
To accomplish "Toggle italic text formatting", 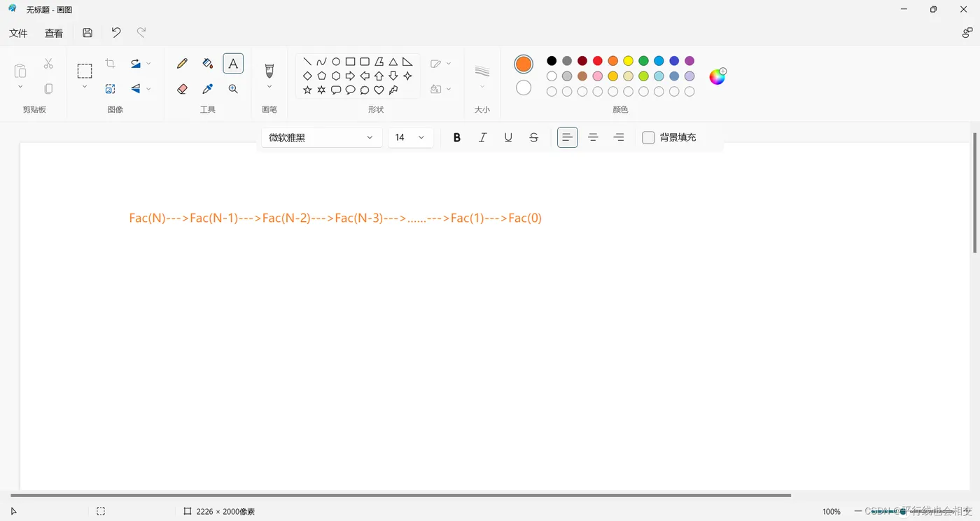I will coord(482,137).
